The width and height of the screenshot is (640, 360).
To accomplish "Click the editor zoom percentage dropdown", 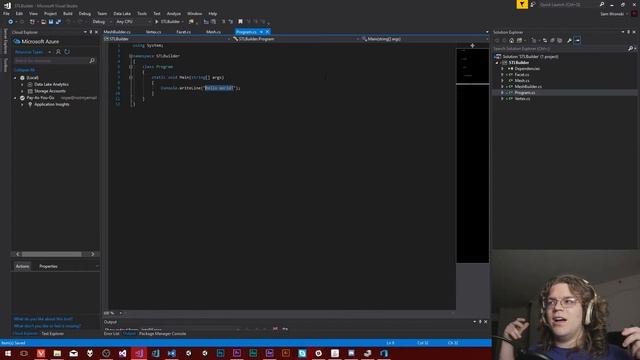I will [113, 313].
